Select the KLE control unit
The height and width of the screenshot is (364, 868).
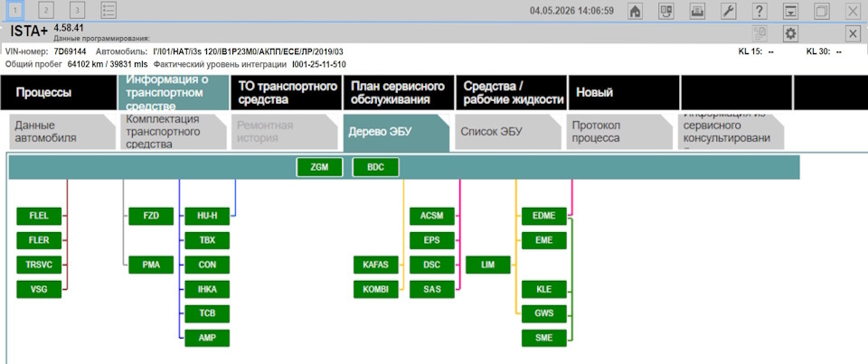tap(544, 289)
